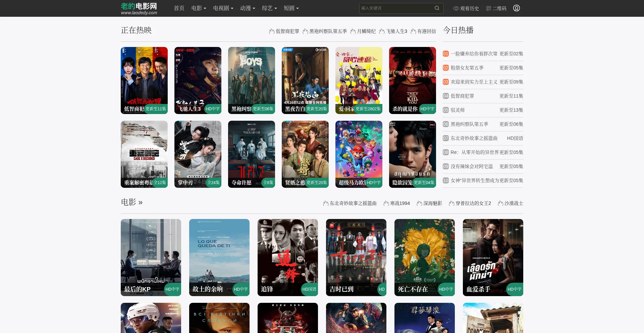Click the flame icon before 月鳞绮纪 tag
Image resolution: width=644 pixels, height=333 pixels.
(353, 31)
